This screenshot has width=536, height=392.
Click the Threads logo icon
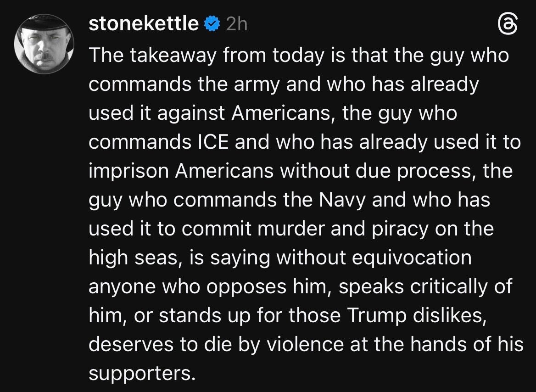508,24
